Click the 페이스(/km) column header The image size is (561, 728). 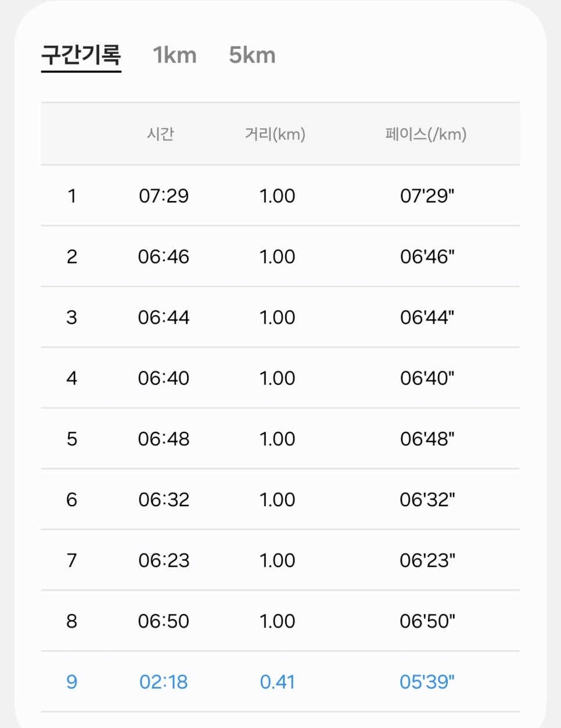426,134
